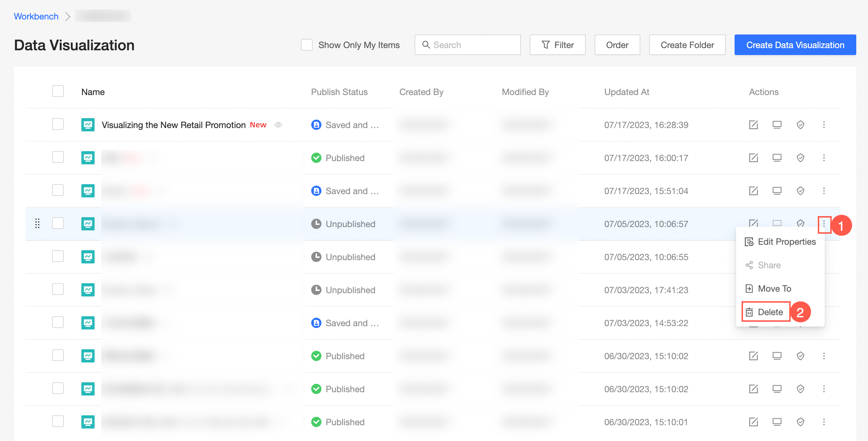Click shield permission icon in first row
This screenshot has height=441, width=868.
click(x=800, y=125)
